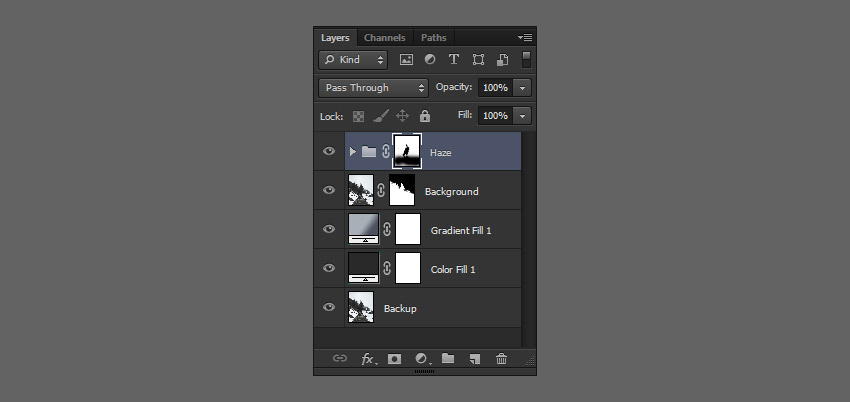Add a layer style fx icon
The height and width of the screenshot is (402, 850).
[x=368, y=359]
